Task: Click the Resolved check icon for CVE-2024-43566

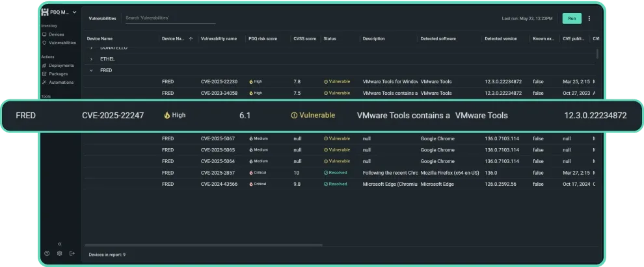Action: (326, 184)
